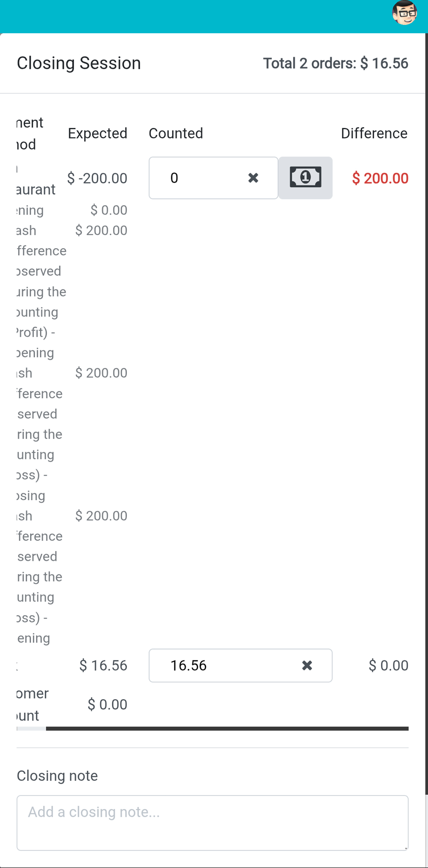
Task: Click the Counted column header
Action: pos(176,133)
